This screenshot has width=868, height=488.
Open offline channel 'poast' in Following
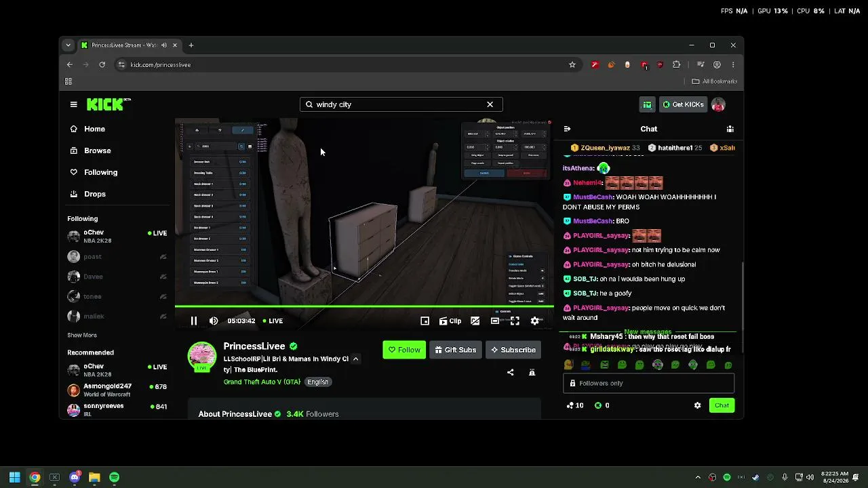[x=117, y=257]
